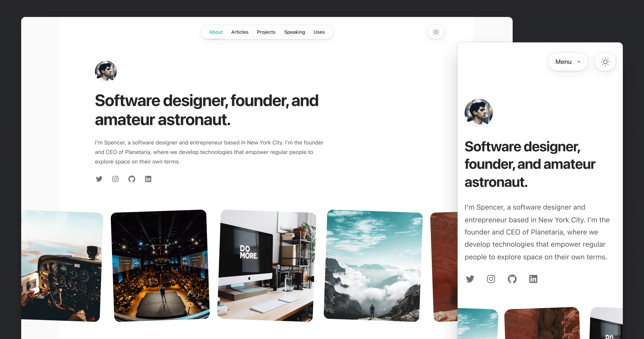644x339 pixels.
Task: Click the Instagram icon on mobile view
Action: pos(491,279)
